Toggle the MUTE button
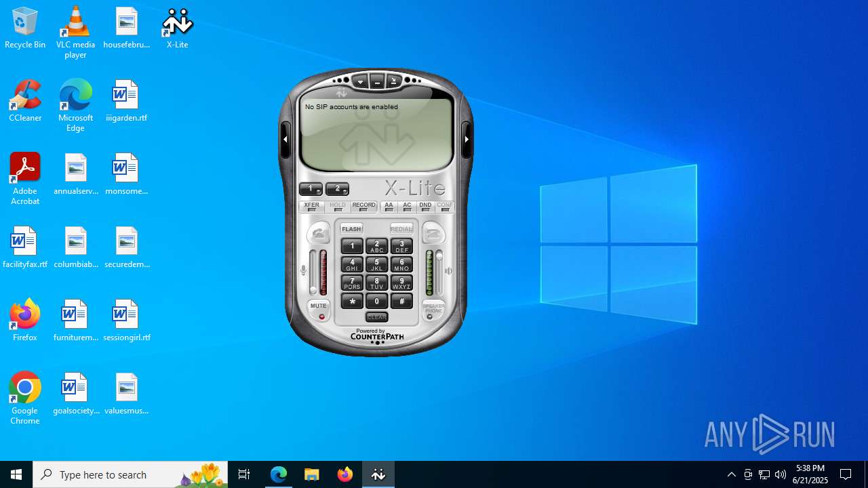Screen dimensions: 868x488 click(319, 310)
